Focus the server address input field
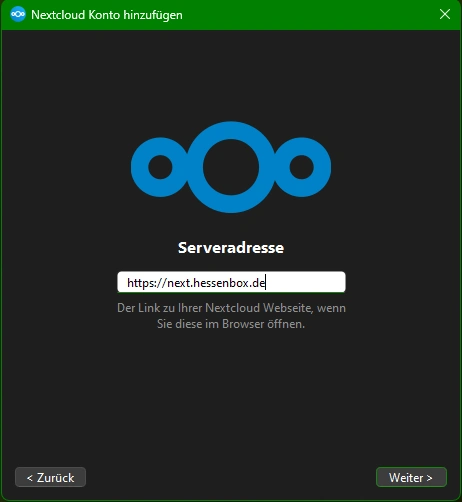This screenshot has width=462, height=502. click(231, 282)
